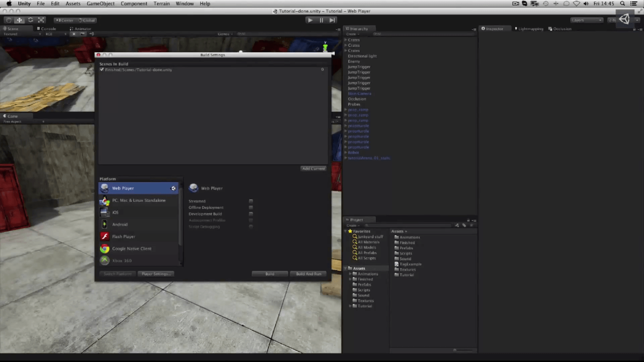
Task: Open All Scripts saved search
Action: click(364, 258)
